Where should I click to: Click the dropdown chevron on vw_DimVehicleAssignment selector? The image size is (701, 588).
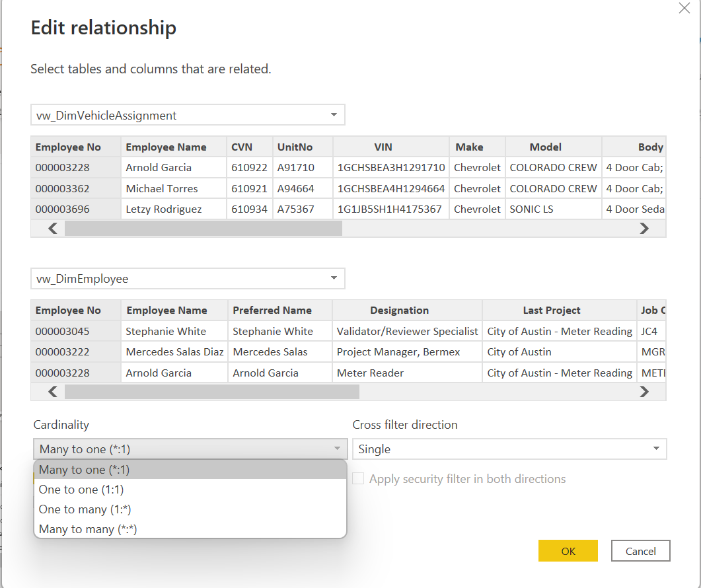(334, 114)
